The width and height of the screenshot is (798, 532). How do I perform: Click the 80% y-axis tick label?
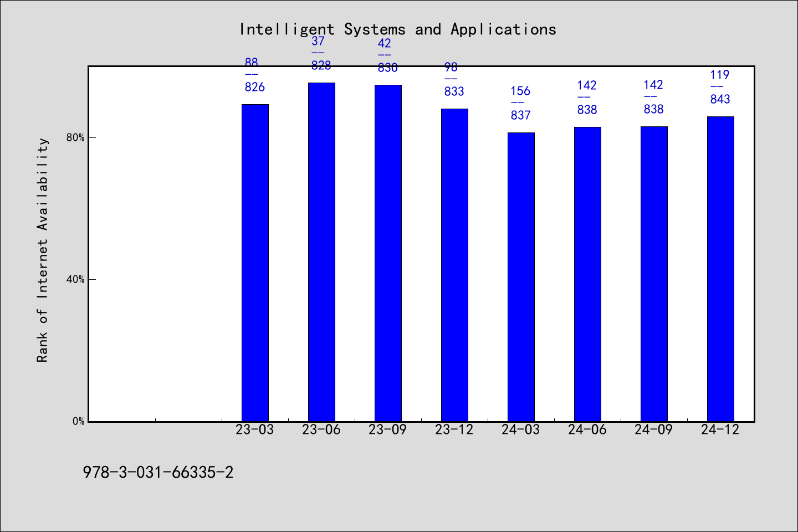[x=75, y=137]
